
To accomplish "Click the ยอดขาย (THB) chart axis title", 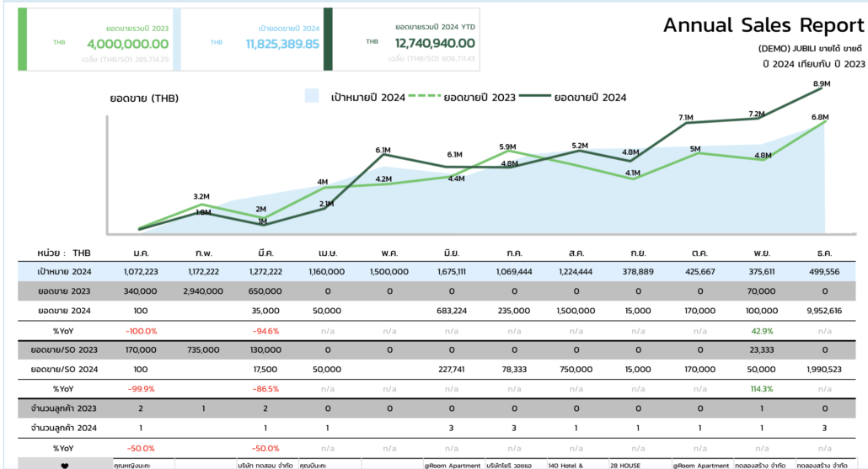I will pyautogui.click(x=144, y=98).
